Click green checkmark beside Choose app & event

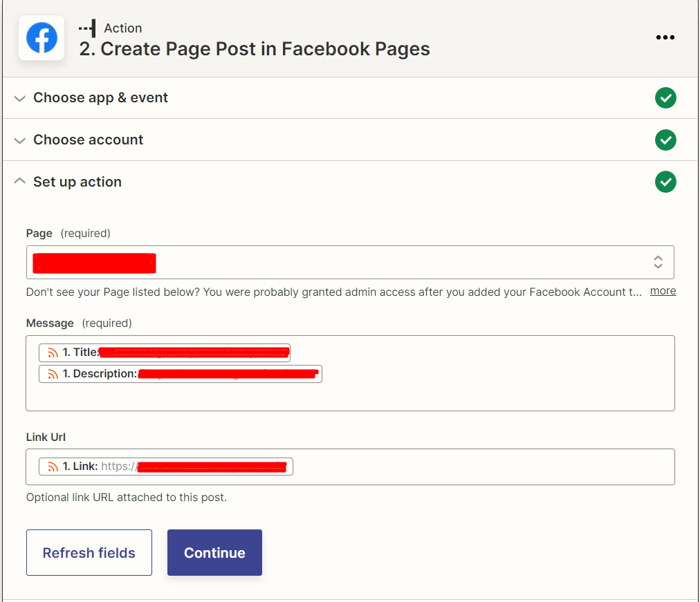tap(665, 97)
